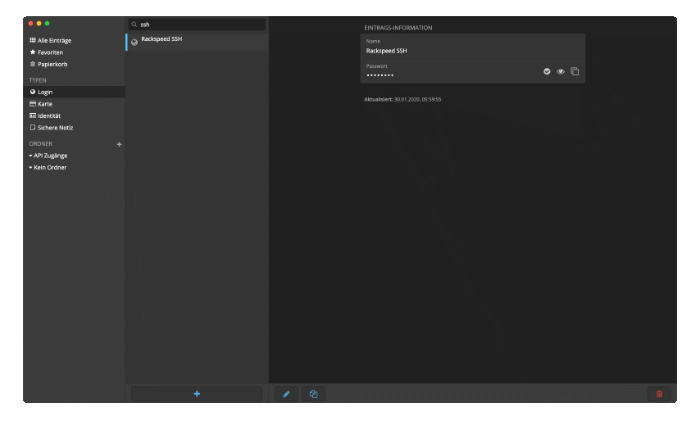The width and height of the screenshot is (700, 434).
Task: Select Sichere Notiz type filter
Action: [55, 128]
